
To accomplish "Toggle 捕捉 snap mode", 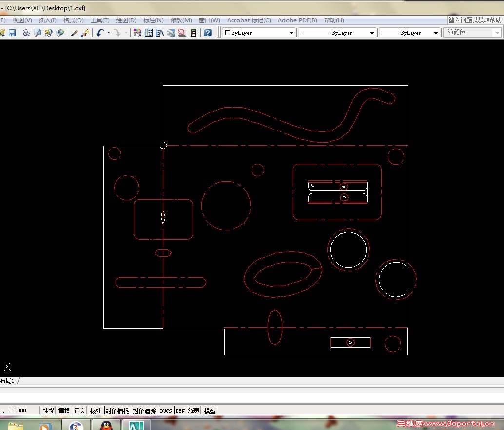I will tap(49, 411).
